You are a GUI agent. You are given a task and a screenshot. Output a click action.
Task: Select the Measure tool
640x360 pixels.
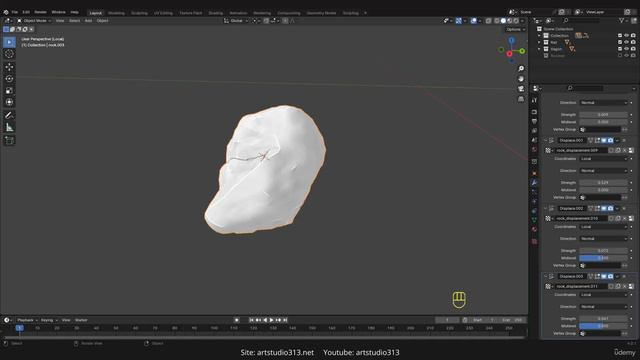click(x=9, y=127)
